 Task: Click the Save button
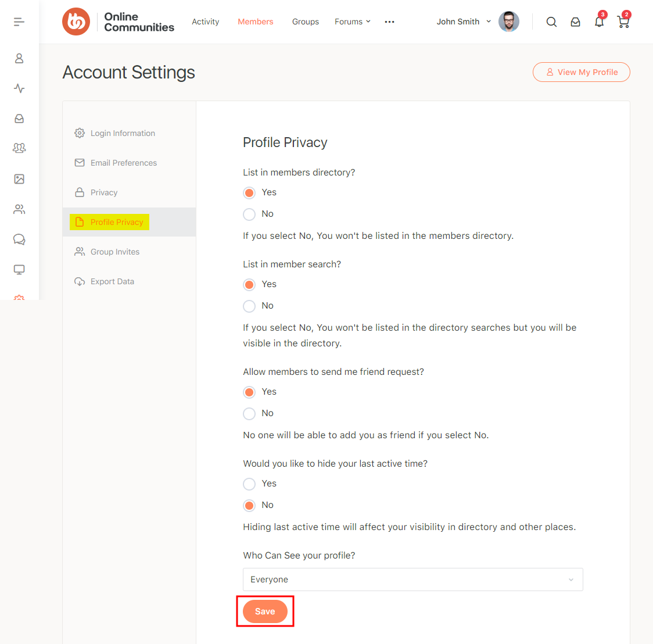click(265, 611)
